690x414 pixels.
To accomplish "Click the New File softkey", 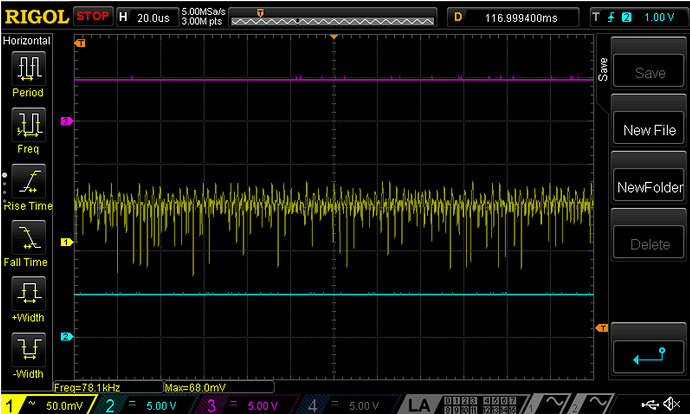I will click(x=649, y=130).
